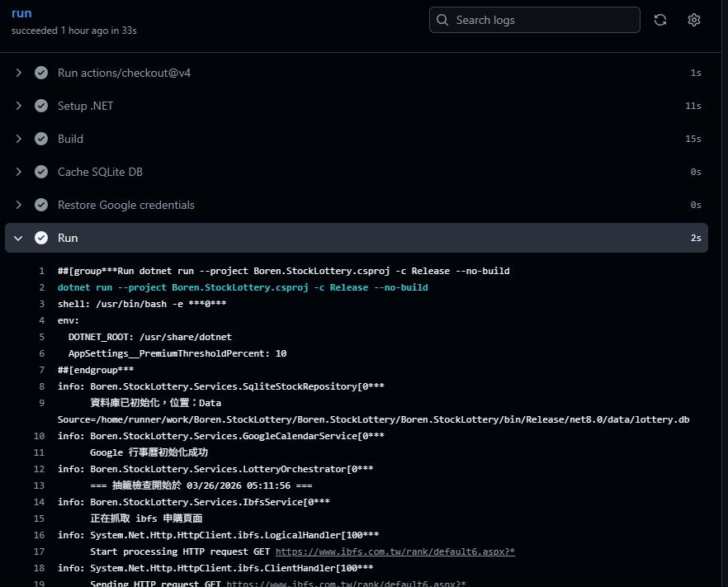Expand the Run actions/checkout@v4 step
This screenshot has width=728, height=587.
(x=18, y=73)
